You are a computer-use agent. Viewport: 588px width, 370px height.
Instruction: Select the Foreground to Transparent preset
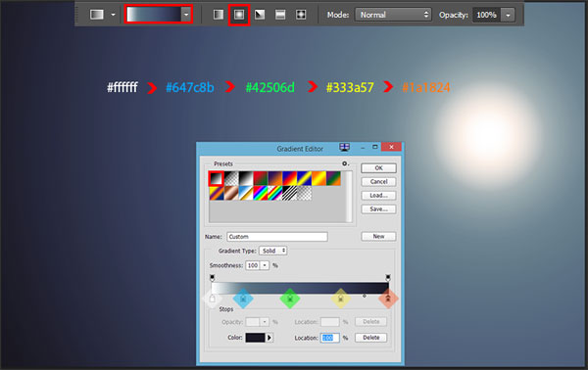[231, 178]
